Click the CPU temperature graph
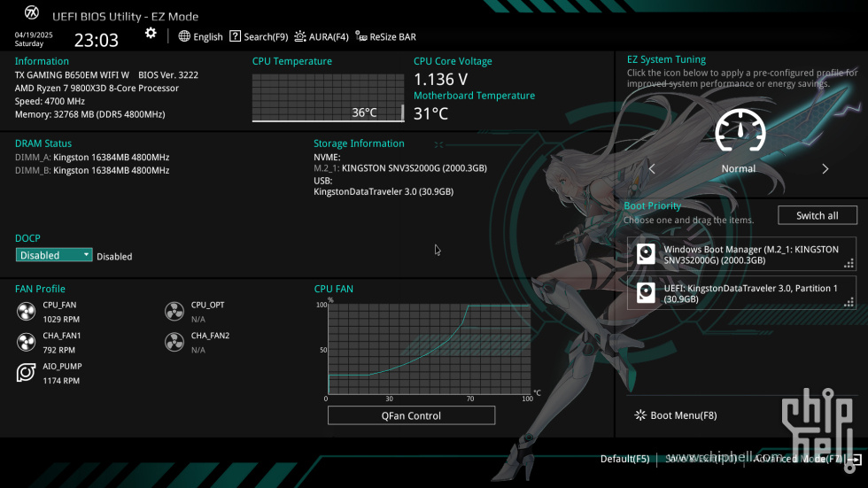The height and width of the screenshot is (488, 868). point(329,97)
